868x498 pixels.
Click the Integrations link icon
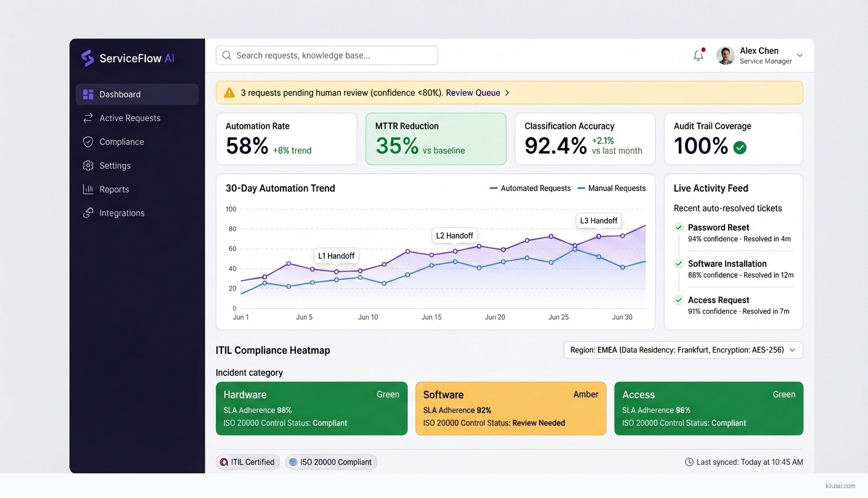[x=88, y=213]
